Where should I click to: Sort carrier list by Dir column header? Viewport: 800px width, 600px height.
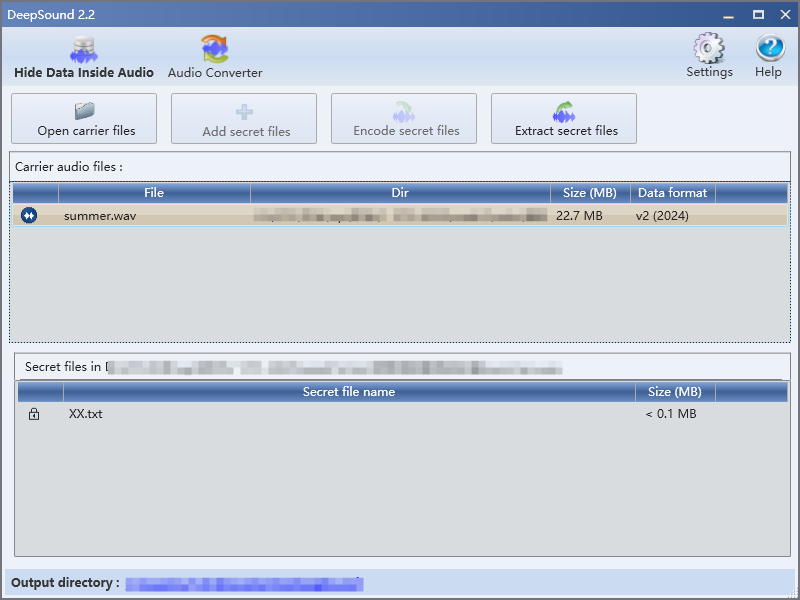tap(400, 193)
